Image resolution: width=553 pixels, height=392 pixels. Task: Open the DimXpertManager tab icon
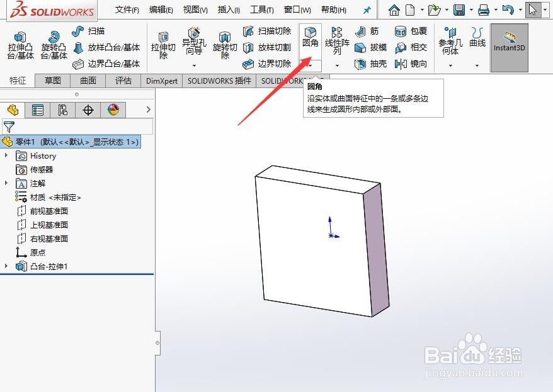point(88,110)
